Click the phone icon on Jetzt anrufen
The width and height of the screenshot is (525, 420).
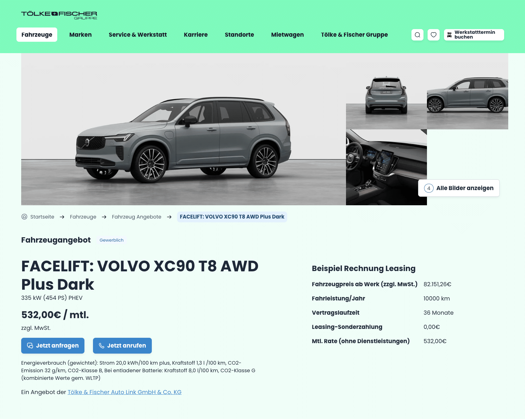[x=102, y=346]
